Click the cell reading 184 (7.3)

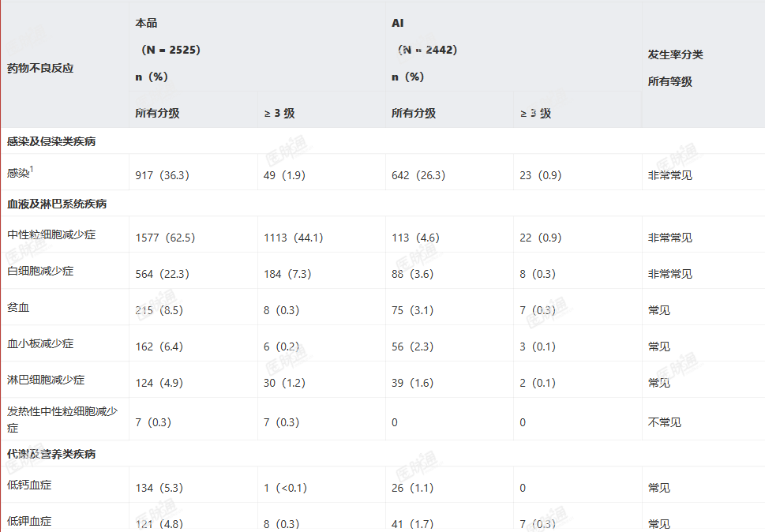pyautogui.click(x=287, y=274)
